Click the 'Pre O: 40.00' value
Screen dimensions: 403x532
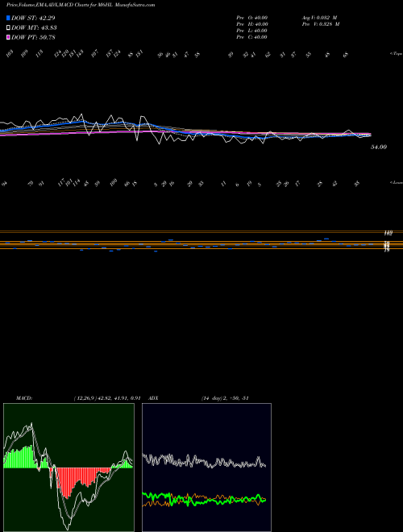pos(252,18)
